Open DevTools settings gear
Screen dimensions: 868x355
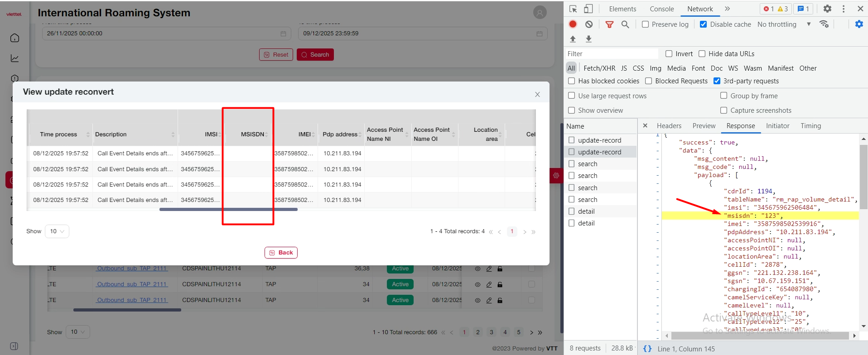pyautogui.click(x=827, y=9)
